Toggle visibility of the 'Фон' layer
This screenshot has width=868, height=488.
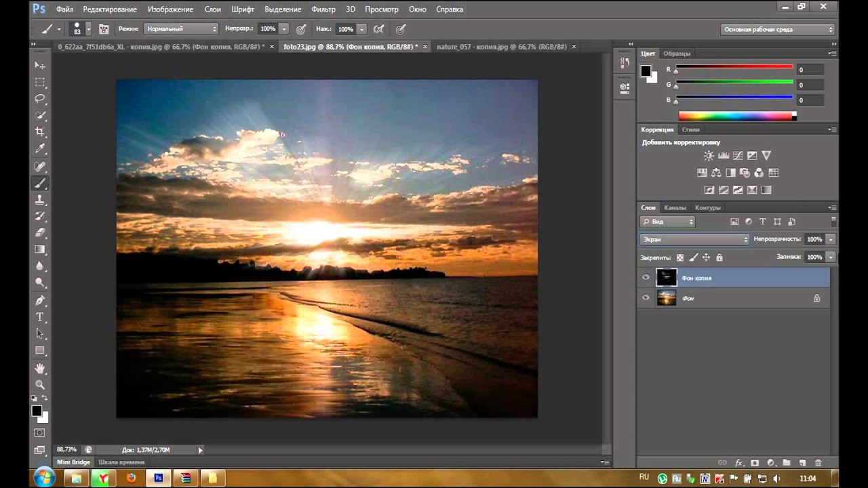[x=646, y=298]
